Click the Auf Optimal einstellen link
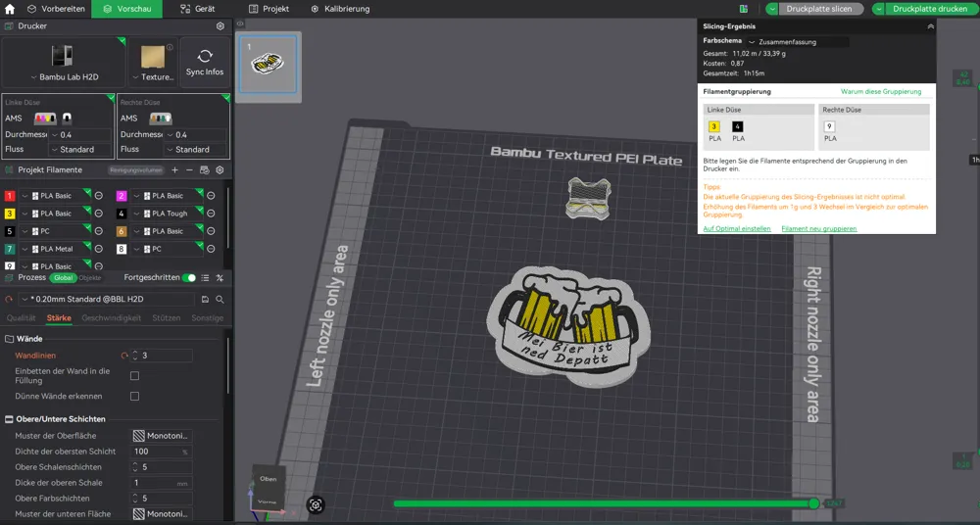Viewport: 980px width, 525px height. 737,229
